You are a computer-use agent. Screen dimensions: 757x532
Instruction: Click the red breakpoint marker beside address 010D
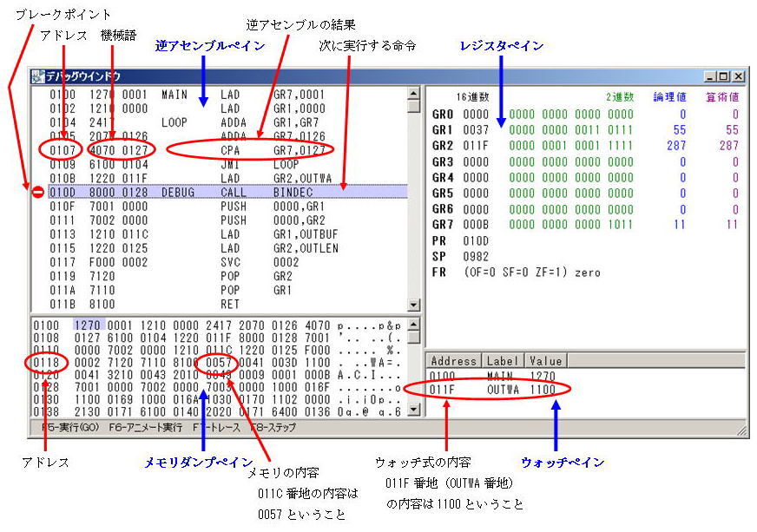click(x=37, y=192)
